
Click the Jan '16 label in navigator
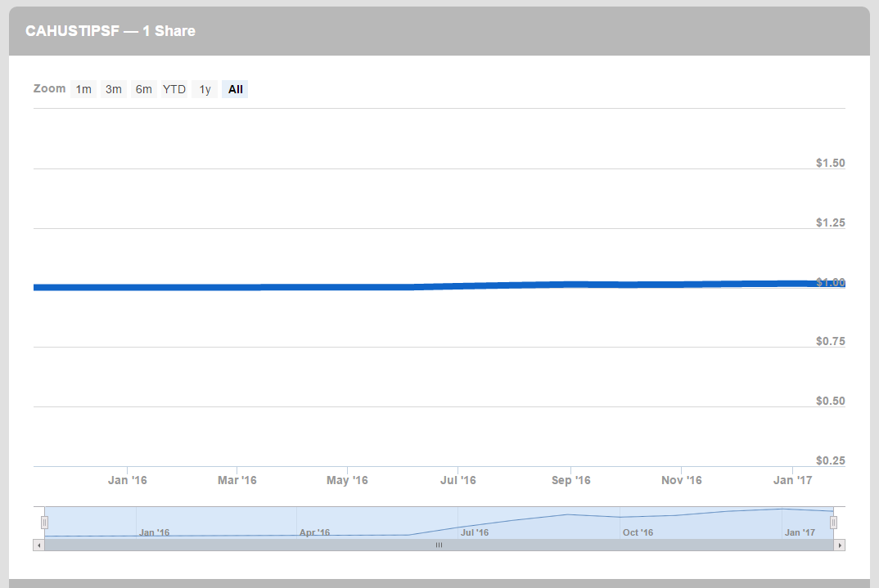[154, 532]
